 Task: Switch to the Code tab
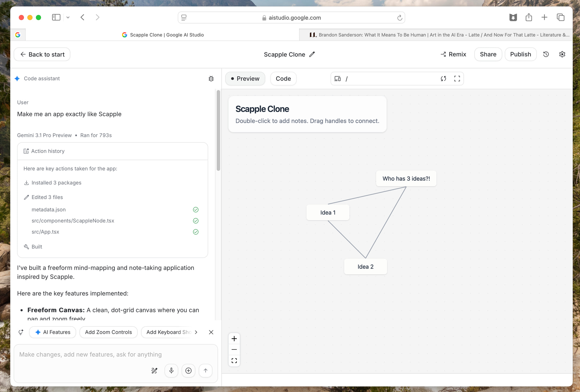coord(283,78)
